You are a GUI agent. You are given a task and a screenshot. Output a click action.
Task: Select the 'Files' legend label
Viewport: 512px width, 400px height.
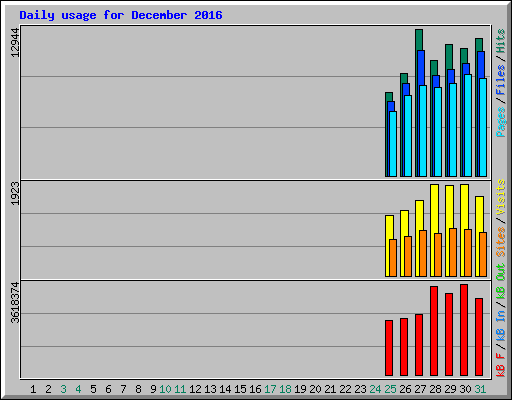point(500,80)
